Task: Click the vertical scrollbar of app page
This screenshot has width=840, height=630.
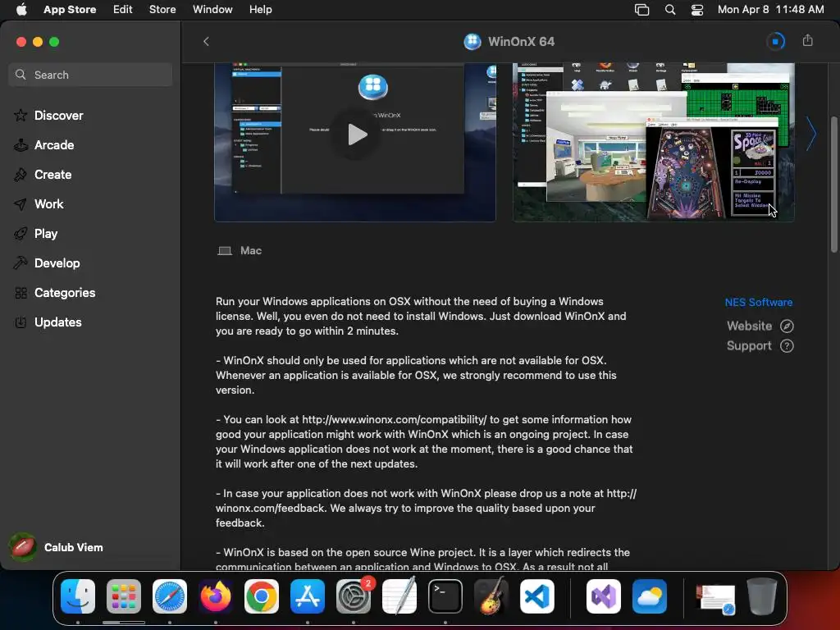Action: pyautogui.click(x=833, y=184)
